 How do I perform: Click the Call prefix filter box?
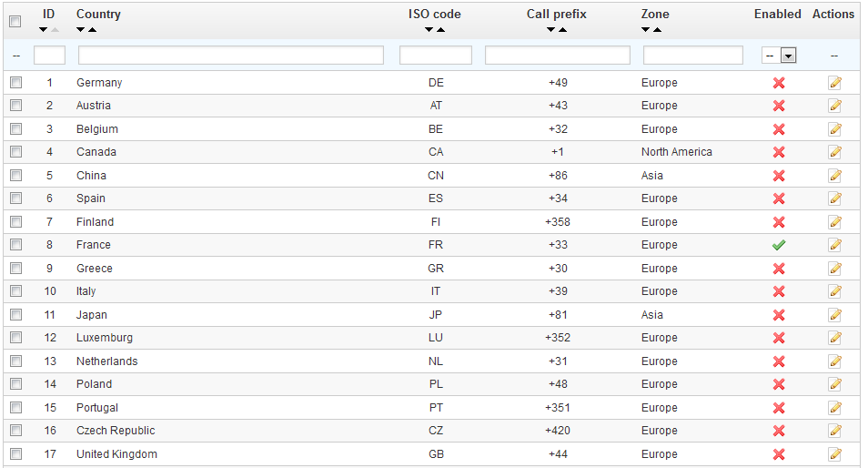558,56
